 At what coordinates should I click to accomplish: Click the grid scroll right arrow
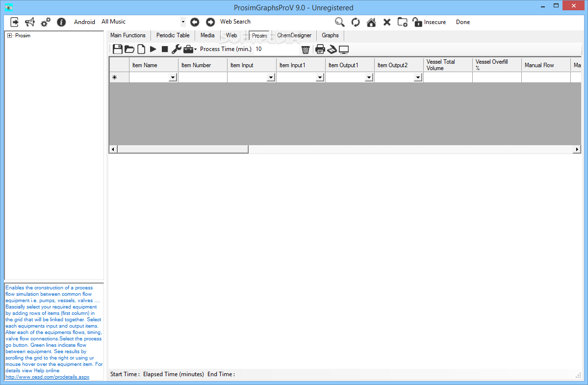tap(577, 149)
